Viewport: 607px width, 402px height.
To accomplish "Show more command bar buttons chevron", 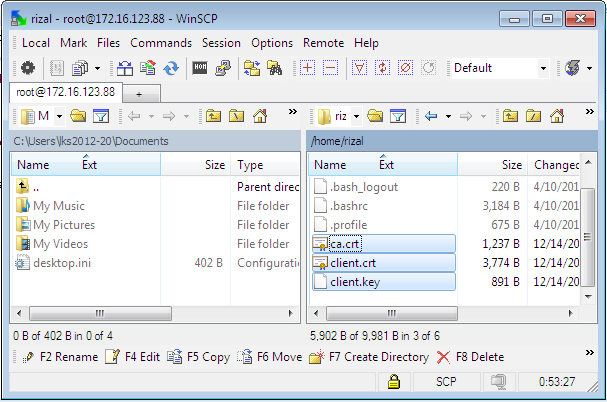I will pyautogui.click(x=590, y=352).
